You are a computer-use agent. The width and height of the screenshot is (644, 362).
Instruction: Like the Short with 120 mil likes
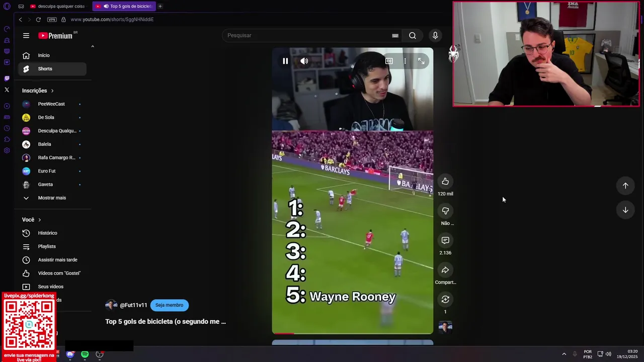pyautogui.click(x=445, y=182)
